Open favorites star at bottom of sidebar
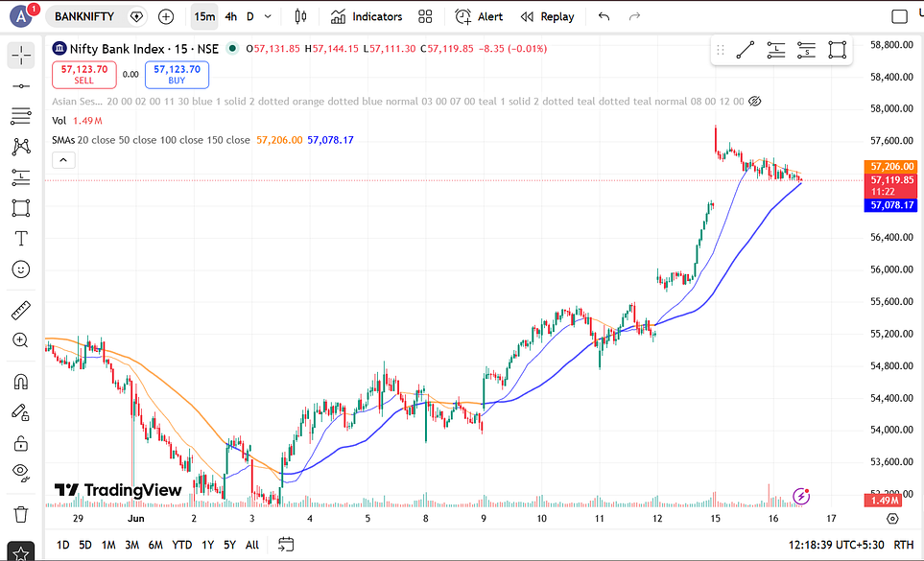924x561 pixels. (21, 552)
